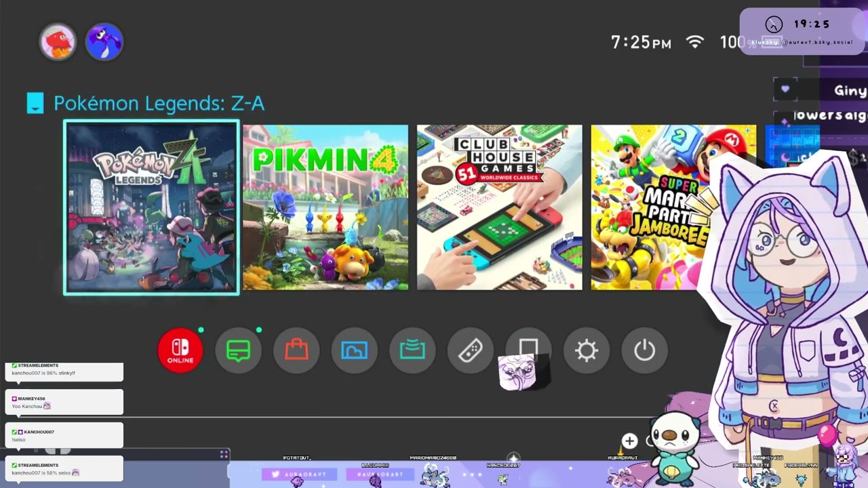The height and width of the screenshot is (488, 868).
Task: Open the Nintendo eShop bag icon
Action: click(x=296, y=350)
